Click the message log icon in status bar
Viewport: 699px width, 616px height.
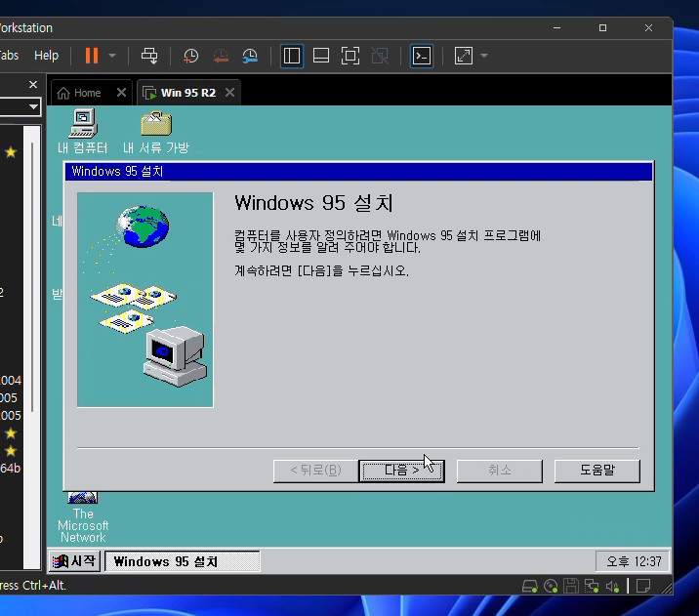tap(642, 586)
